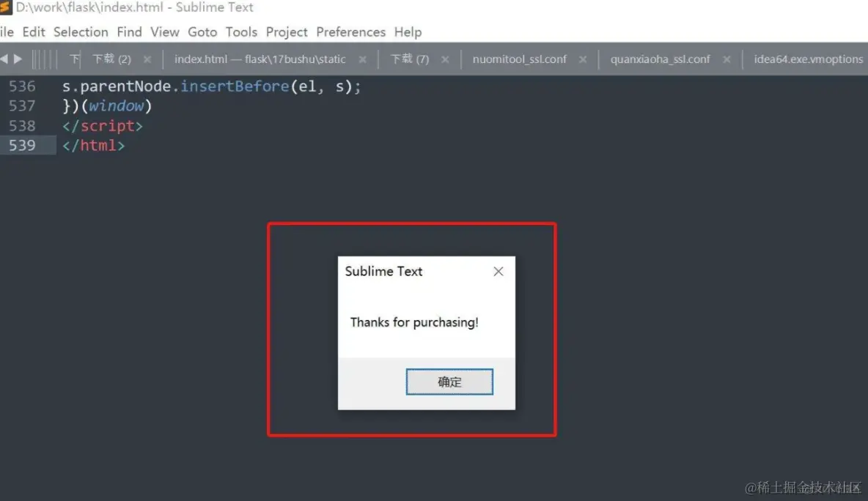Screen dimensions: 868x501
Task: Click the tab scroll right arrow
Action: coord(18,59)
